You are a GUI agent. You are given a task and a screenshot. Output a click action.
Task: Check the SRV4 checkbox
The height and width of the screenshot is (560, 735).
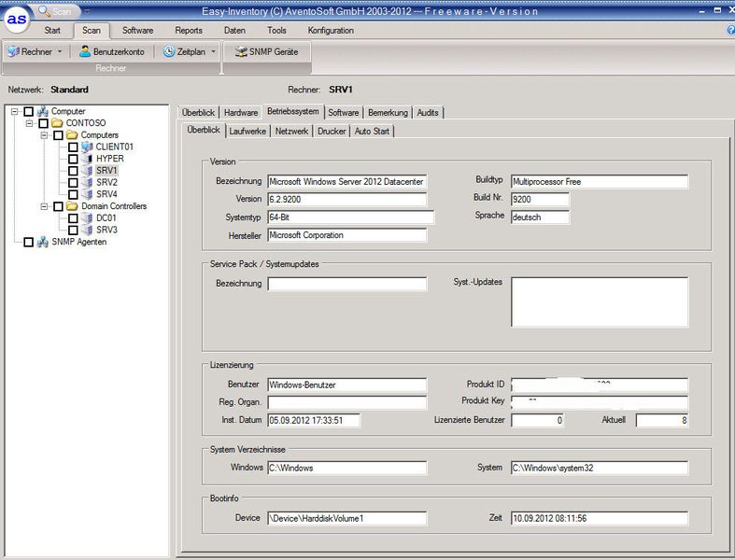click(73, 194)
